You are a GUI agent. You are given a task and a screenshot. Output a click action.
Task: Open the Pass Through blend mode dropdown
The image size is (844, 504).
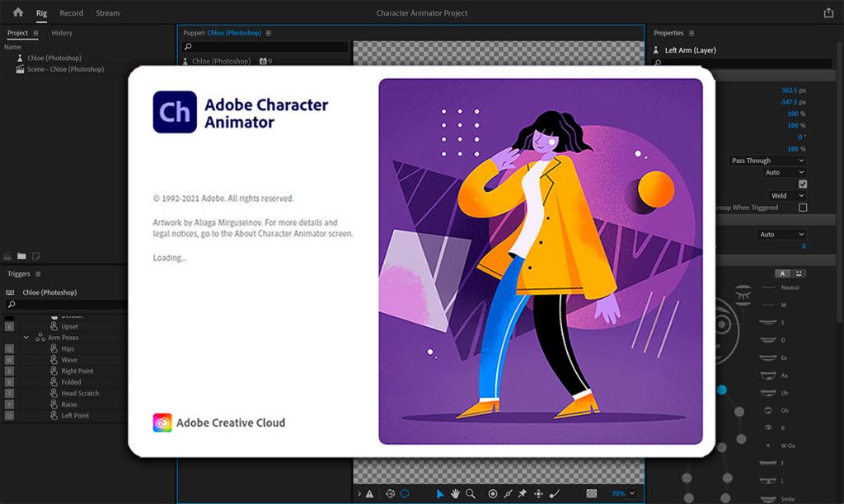[767, 161]
